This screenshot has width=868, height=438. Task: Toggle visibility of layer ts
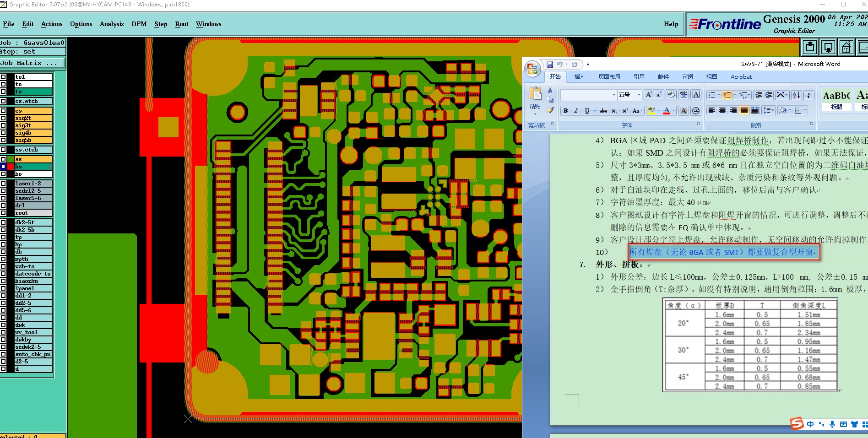[x=3, y=92]
